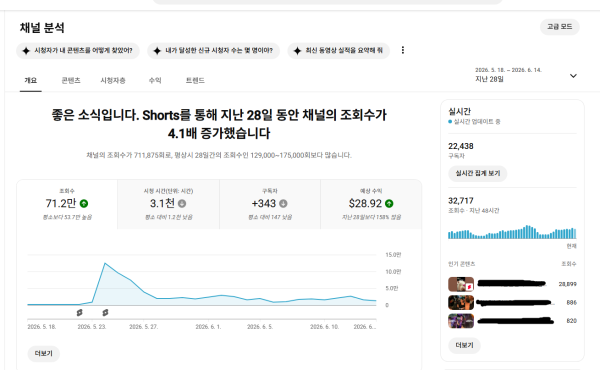The image size is (600, 370).
Task: Click '내가 달성한 신규 시청자 수는' suggestion chip
Action: click(x=214, y=51)
